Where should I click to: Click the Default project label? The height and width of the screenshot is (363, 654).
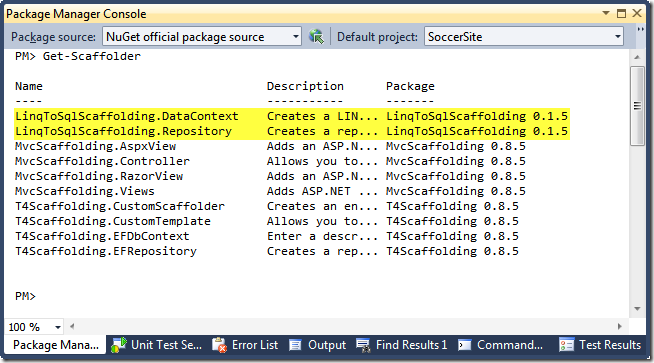click(377, 37)
